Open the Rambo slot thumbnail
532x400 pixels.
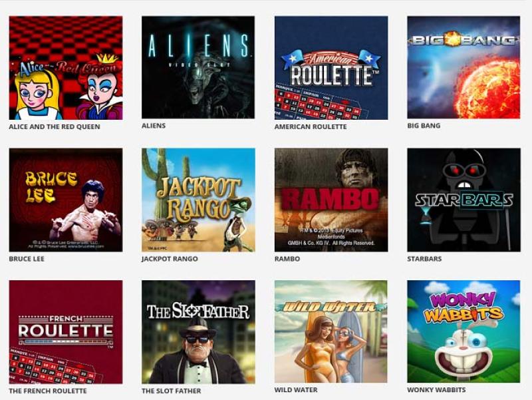(x=331, y=200)
